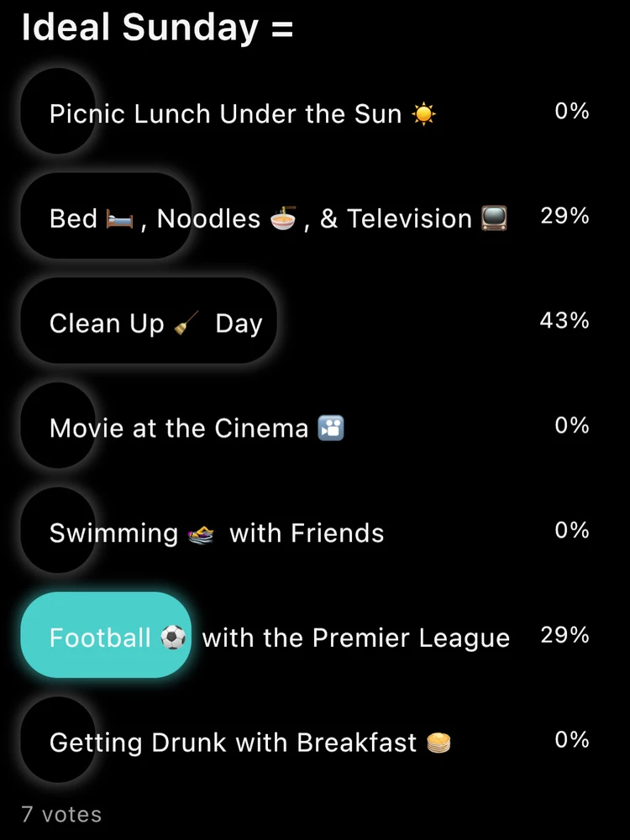
Task: Click the pancakes emoji
Action: 438,743
